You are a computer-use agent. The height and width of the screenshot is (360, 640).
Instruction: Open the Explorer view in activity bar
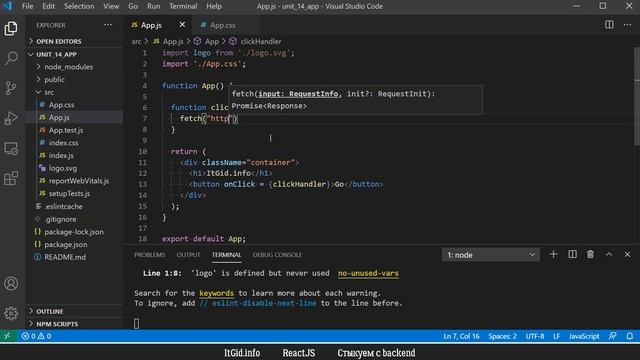coord(11,28)
